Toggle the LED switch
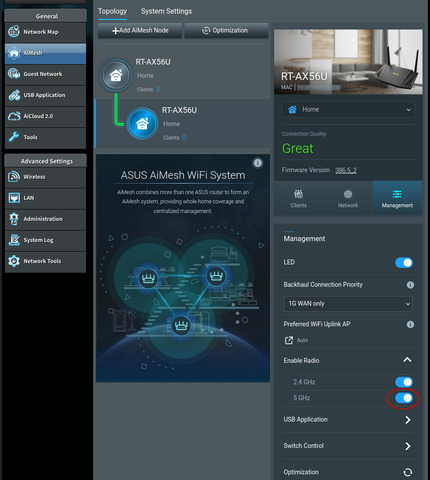Screen dimensions: 430x480 click(x=404, y=263)
